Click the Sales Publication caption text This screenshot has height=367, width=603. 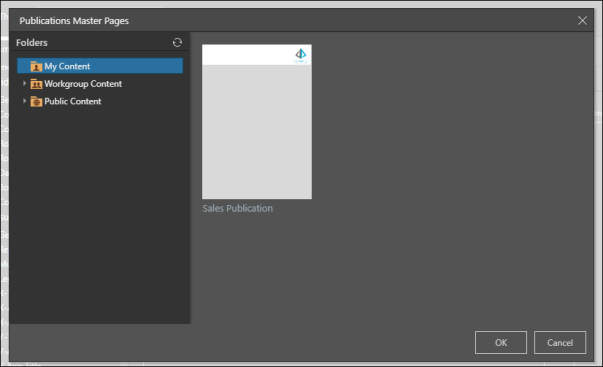[238, 208]
